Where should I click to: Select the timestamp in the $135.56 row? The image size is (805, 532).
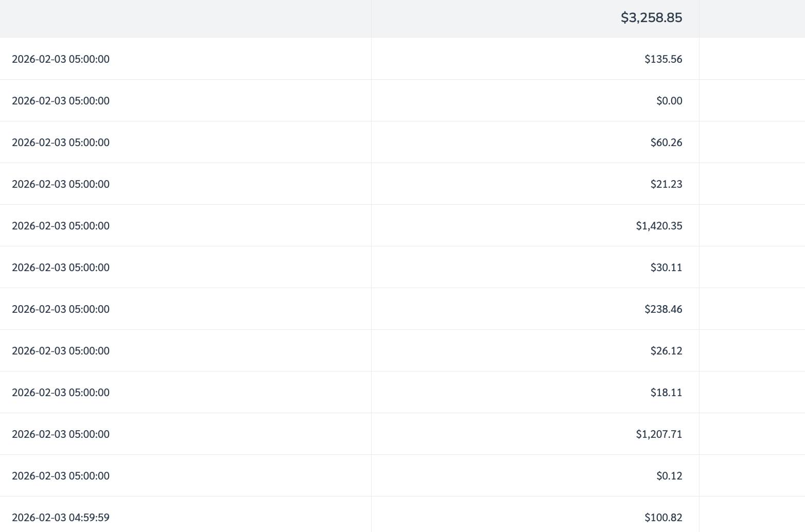(x=61, y=59)
